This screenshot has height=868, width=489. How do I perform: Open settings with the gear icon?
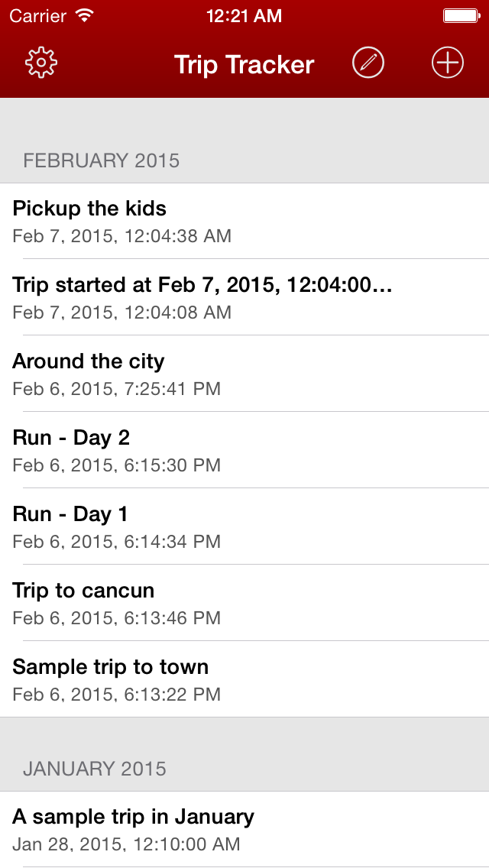42,63
